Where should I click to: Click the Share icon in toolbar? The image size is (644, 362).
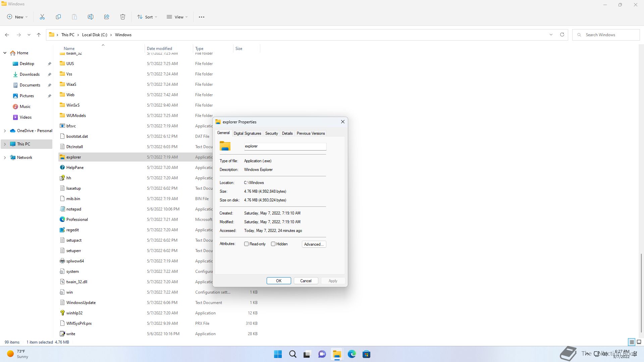[x=107, y=17]
